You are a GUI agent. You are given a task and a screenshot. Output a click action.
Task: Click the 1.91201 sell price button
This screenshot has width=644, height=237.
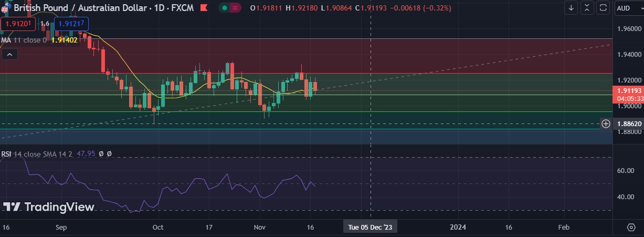pos(18,24)
